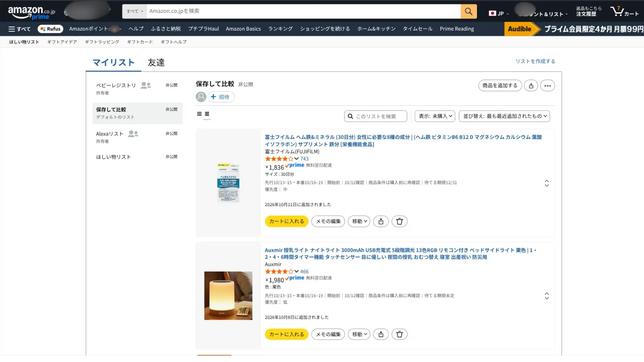Open the hamburger すべて menu
644x362 pixels.
pyautogui.click(x=19, y=29)
